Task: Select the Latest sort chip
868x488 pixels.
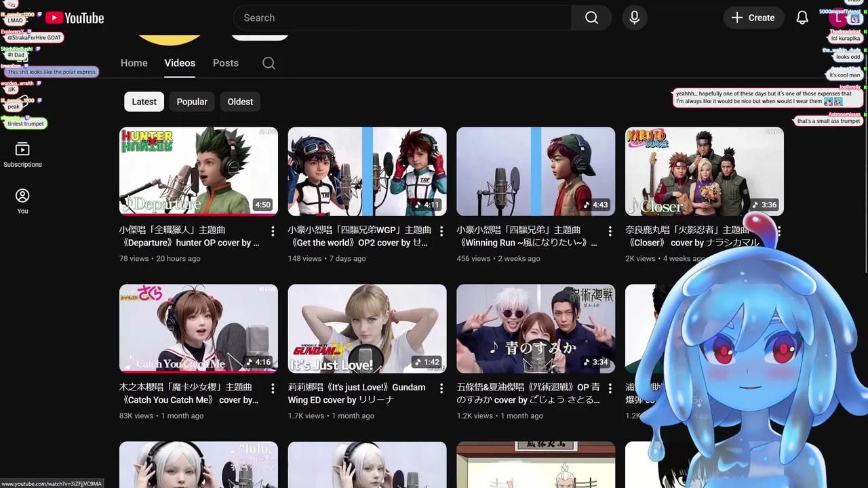Action: click(144, 102)
